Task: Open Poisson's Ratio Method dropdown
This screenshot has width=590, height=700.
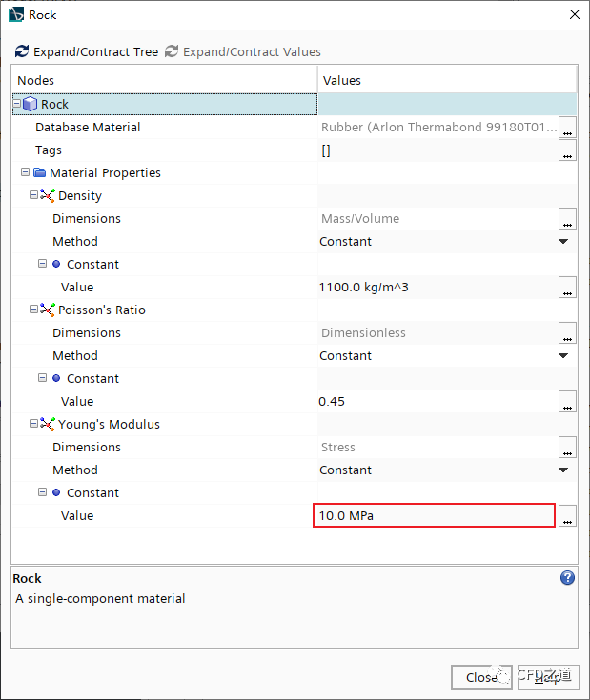Action: click(563, 356)
